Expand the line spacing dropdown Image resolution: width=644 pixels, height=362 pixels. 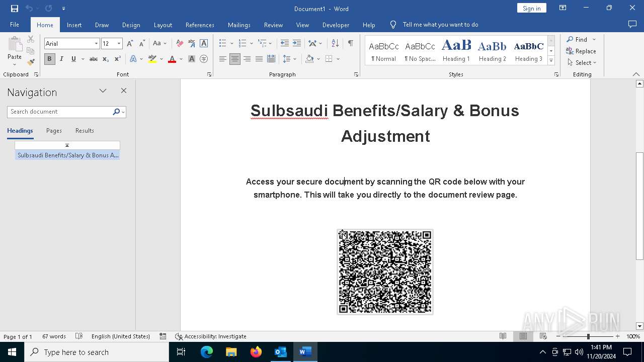pos(295,59)
